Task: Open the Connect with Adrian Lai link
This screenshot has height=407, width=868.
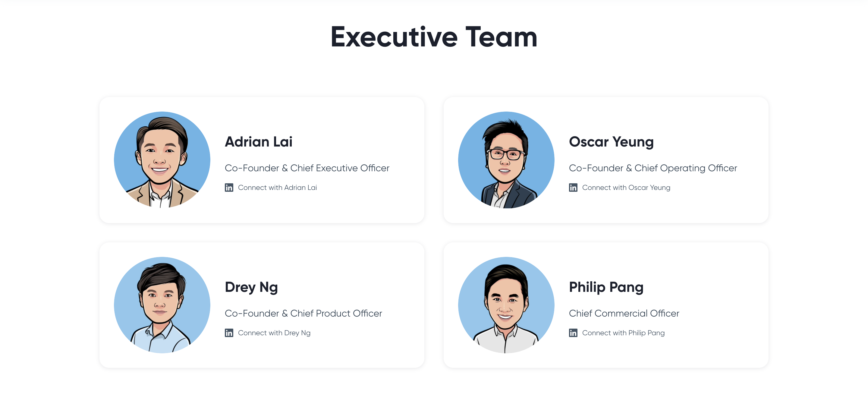Action: click(x=277, y=188)
